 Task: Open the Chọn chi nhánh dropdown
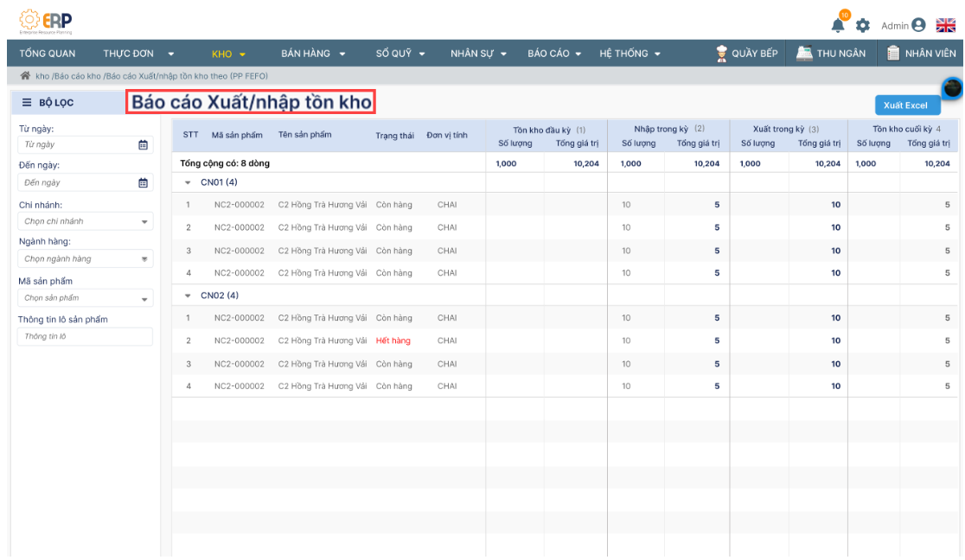coord(85,221)
